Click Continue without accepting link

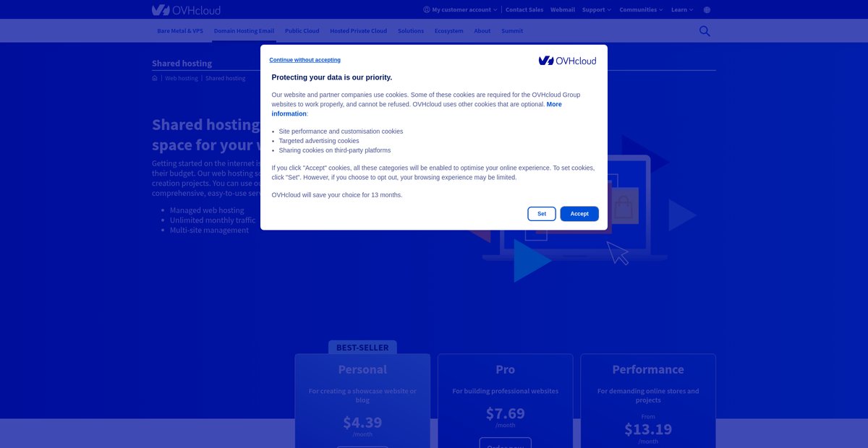tap(305, 60)
